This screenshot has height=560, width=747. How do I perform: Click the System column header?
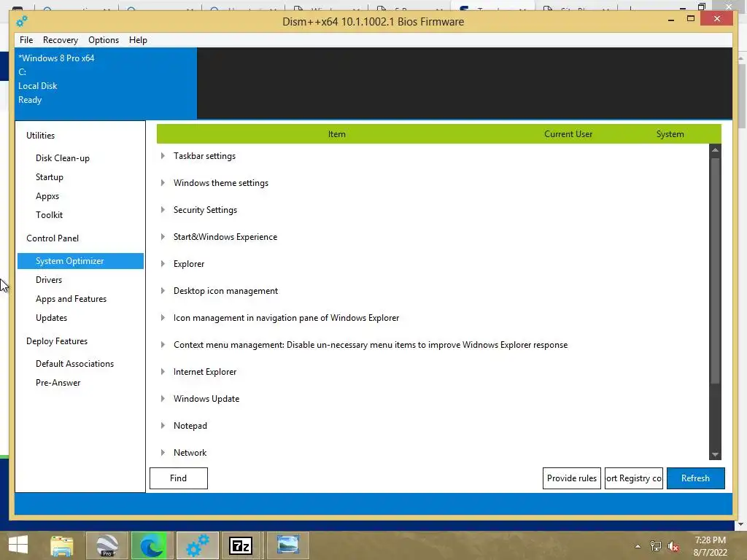tap(670, 134)
